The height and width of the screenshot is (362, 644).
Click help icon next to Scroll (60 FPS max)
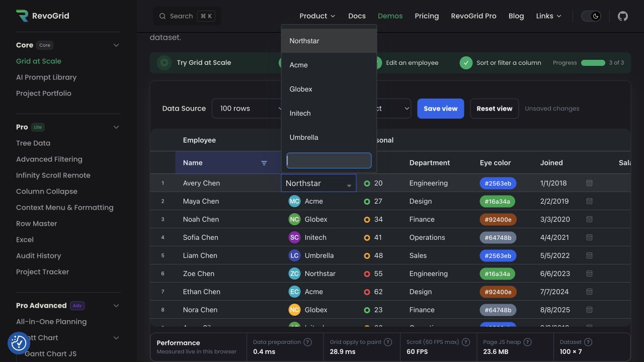tap(466, 342)
